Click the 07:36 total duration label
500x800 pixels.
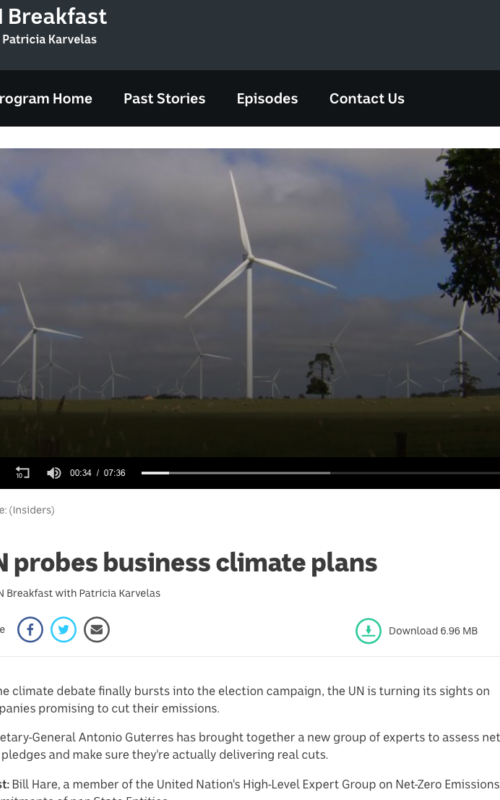[114, 473]
